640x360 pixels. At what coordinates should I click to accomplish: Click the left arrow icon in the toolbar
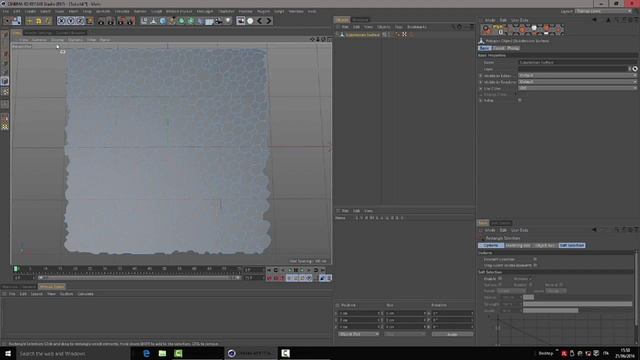[260, 21]
